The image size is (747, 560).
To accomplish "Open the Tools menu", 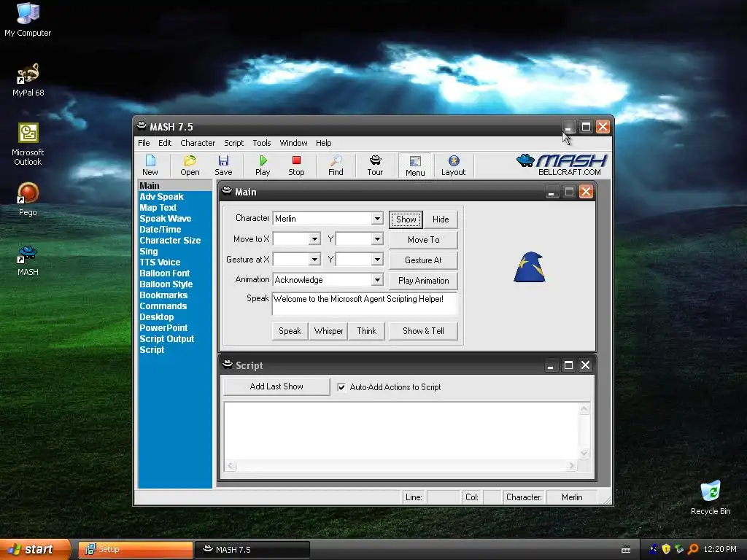I will coord(262,143).
